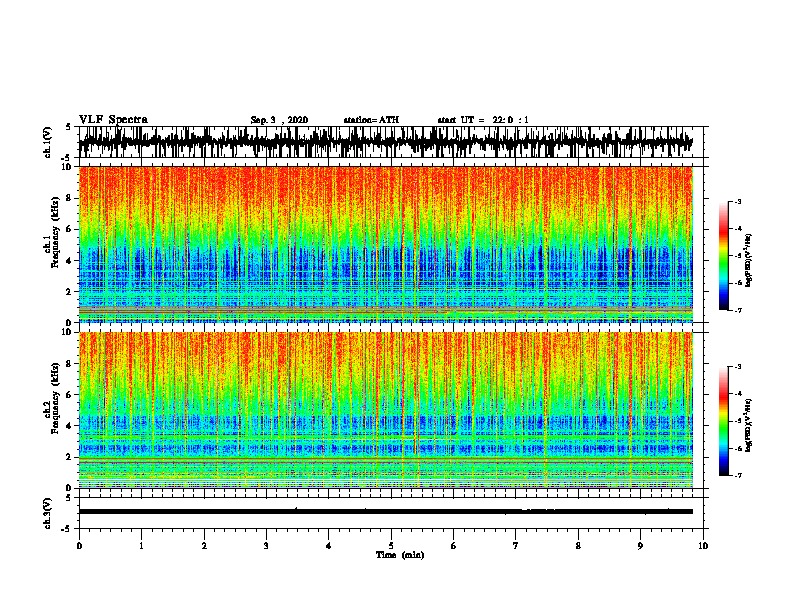Click the '-3' label on lower color scale
The width and height of the screenshot is (792, 612).
(737, 367)
